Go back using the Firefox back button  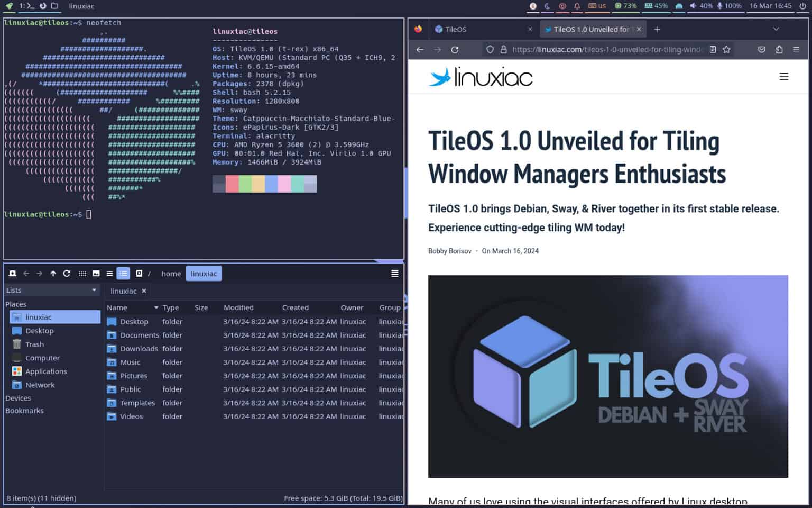point(419,49)
